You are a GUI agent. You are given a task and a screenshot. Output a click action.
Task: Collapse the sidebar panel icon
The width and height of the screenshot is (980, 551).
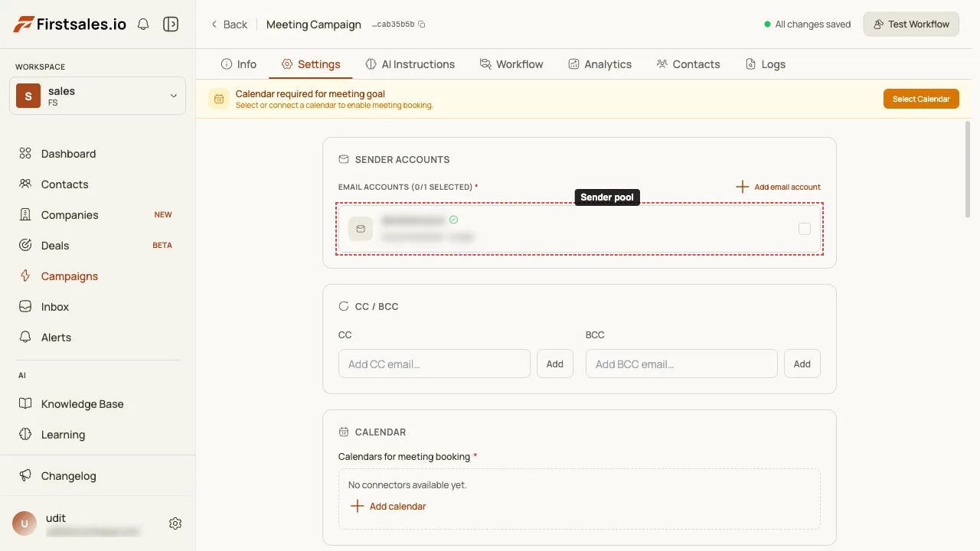171,24
